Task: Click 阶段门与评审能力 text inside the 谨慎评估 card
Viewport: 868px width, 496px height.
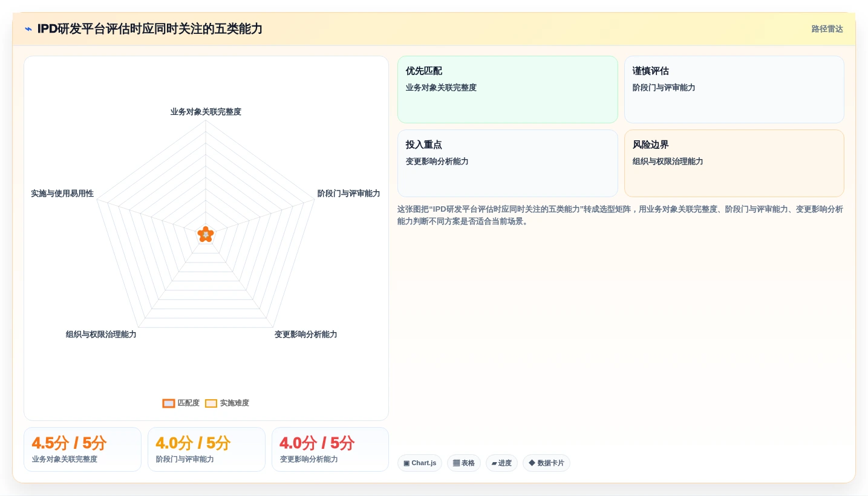Action: pos(664,88)
